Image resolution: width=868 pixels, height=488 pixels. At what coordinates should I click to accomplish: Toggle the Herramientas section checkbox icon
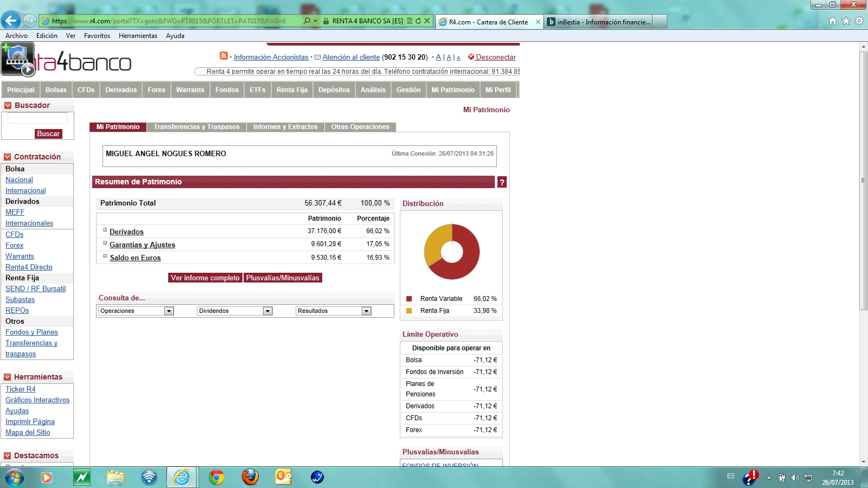pyautogui.click(x=8, y=377)
